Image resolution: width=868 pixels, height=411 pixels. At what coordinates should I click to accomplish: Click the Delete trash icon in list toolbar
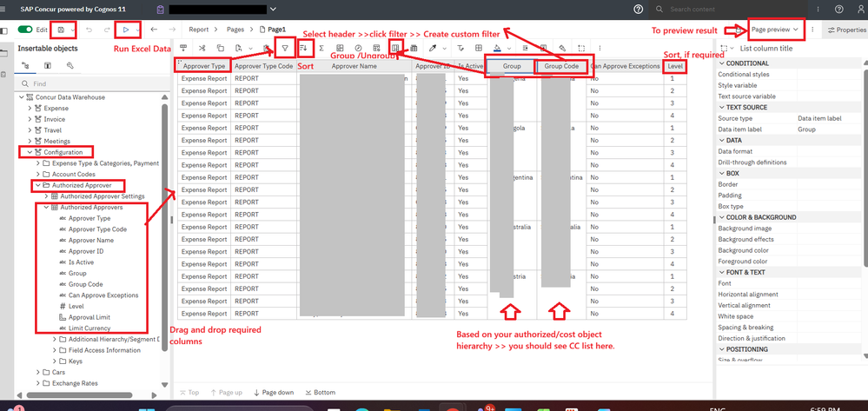[x=267, y=48]
